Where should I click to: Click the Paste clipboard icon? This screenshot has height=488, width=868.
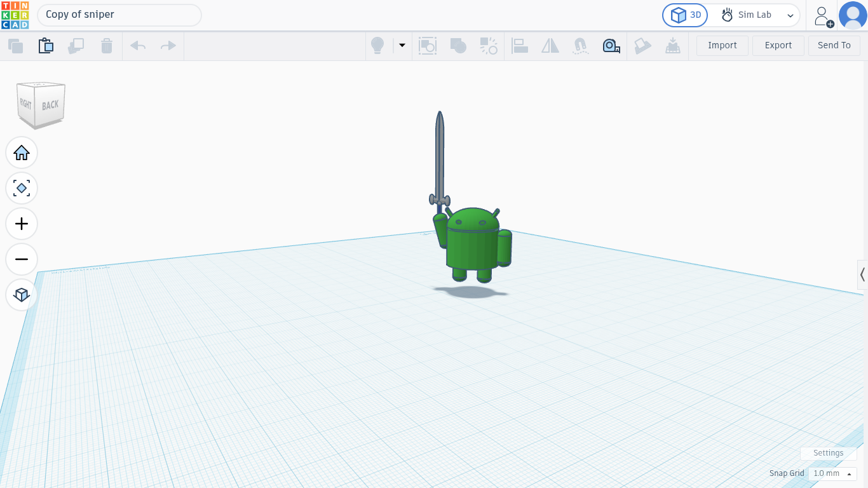point(46,46)
